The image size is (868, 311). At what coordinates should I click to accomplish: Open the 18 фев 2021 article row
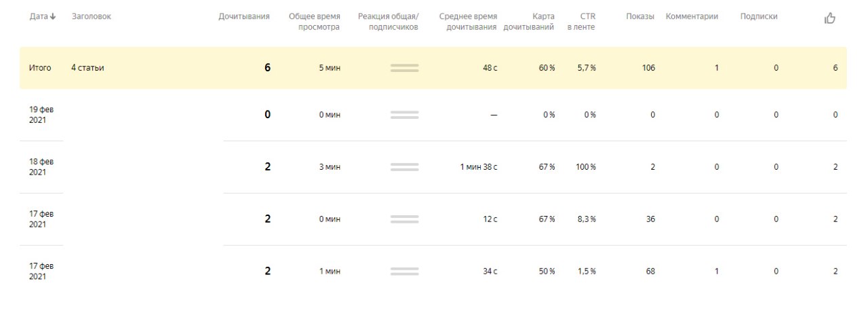[x=433, y=167]
